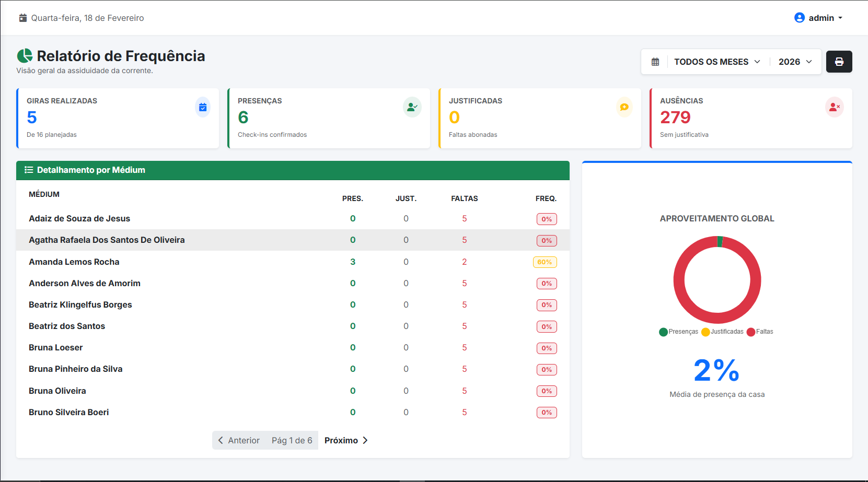Go to Próximo page of results
The height and width of the screenshot is (482, 868).
[x=346, y=440]
